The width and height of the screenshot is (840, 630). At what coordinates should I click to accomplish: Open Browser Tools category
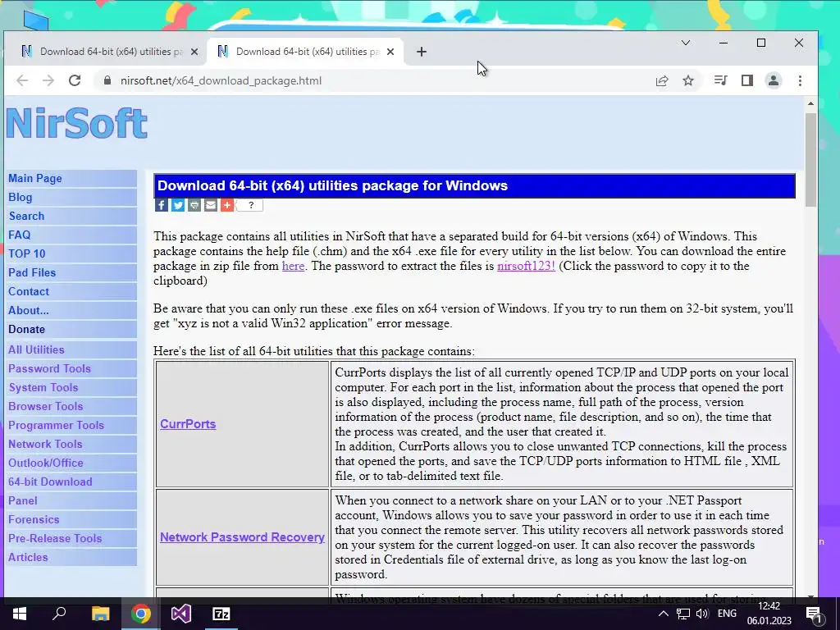(x=46, y=406)
